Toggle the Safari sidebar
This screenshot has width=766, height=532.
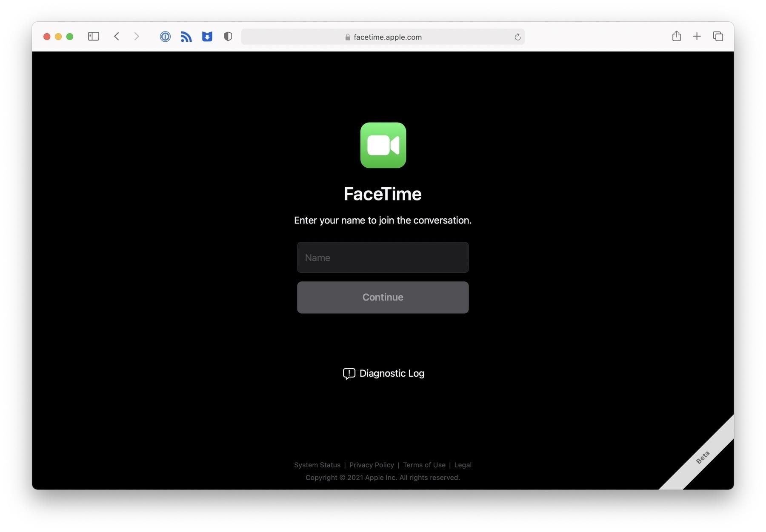coord(93,37)
